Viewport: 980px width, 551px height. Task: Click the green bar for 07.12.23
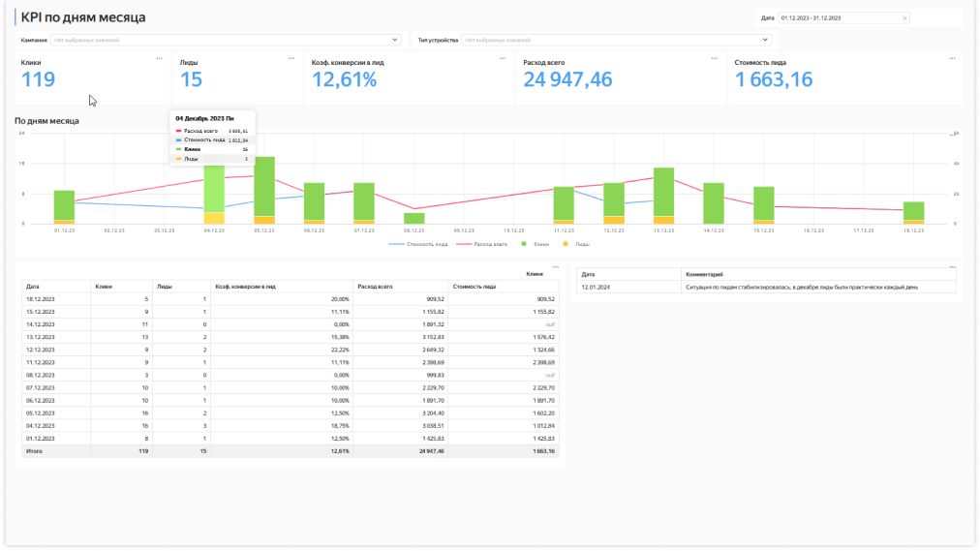pos(364,201)
